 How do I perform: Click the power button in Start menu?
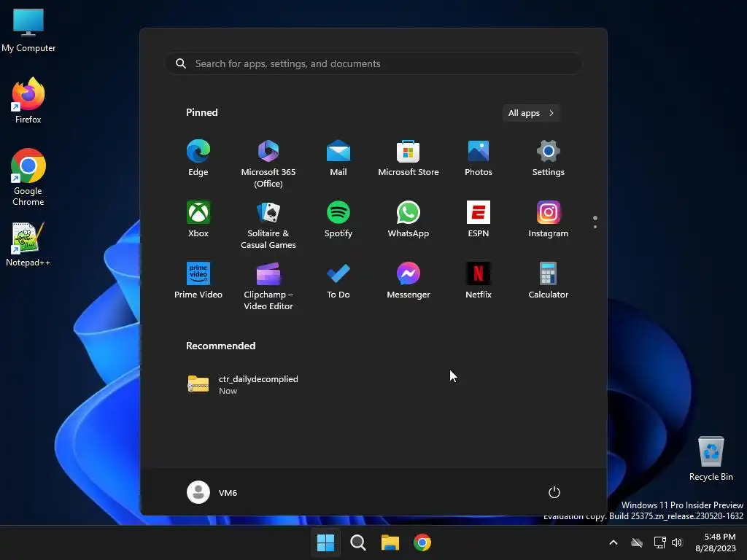(x=554, y=492)
